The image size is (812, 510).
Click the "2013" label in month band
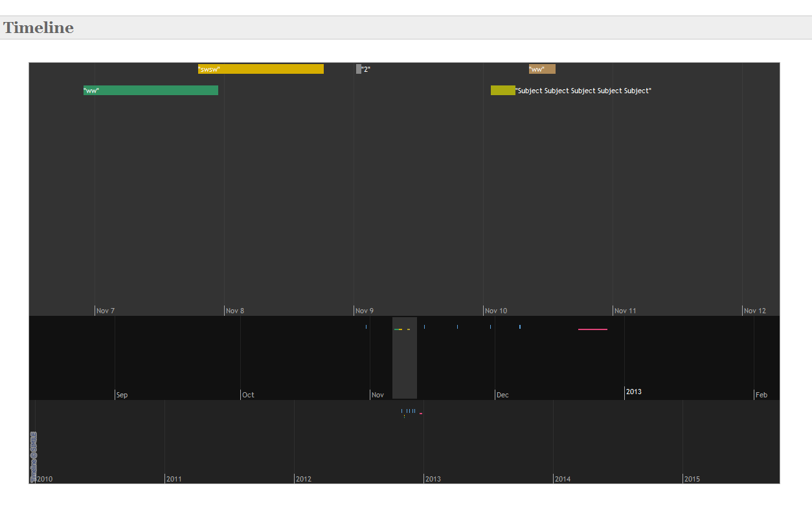pyautogui.click(x=633, y=392)
